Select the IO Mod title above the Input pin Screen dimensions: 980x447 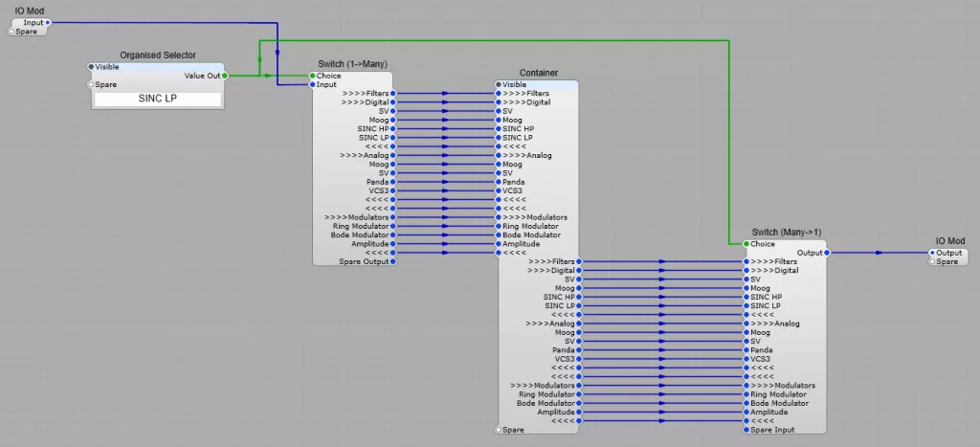[30, 11]
